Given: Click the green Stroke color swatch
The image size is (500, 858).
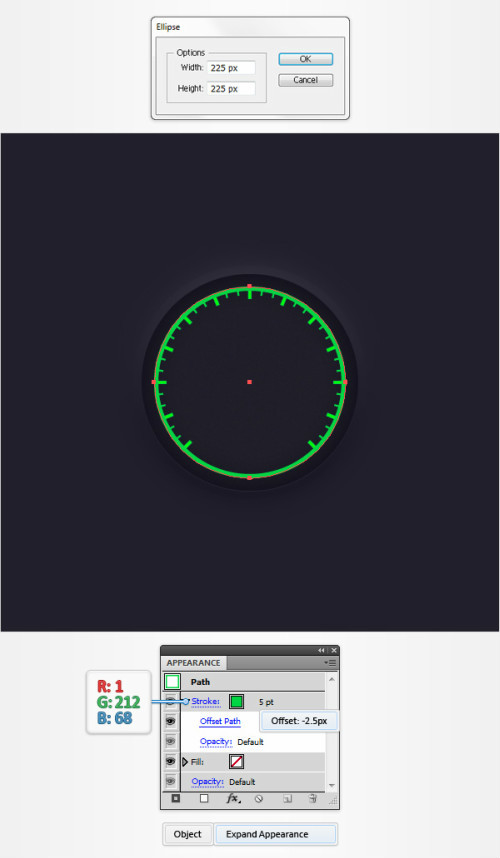Looking at the screenshot, I should [236, 702].
